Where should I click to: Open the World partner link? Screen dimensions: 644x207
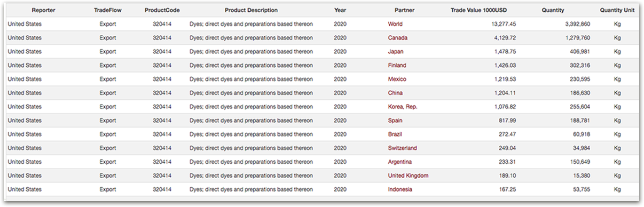click(x=395, y=24)
